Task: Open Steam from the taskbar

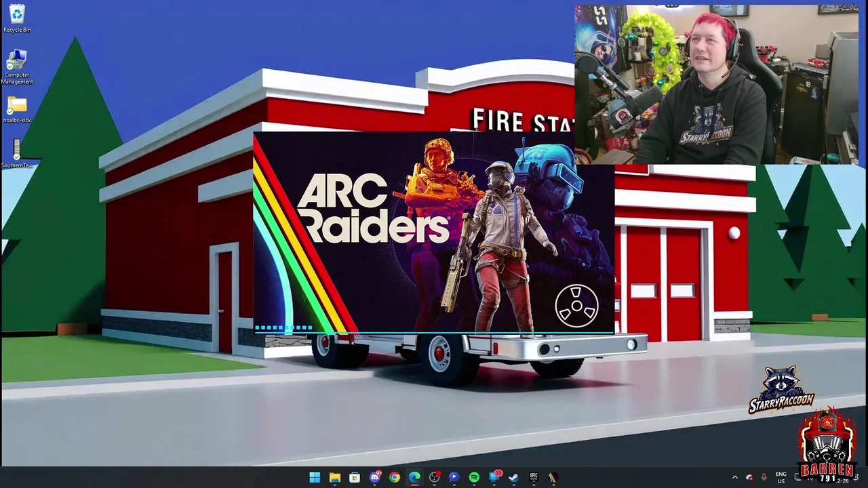Action: pos(514,477)
